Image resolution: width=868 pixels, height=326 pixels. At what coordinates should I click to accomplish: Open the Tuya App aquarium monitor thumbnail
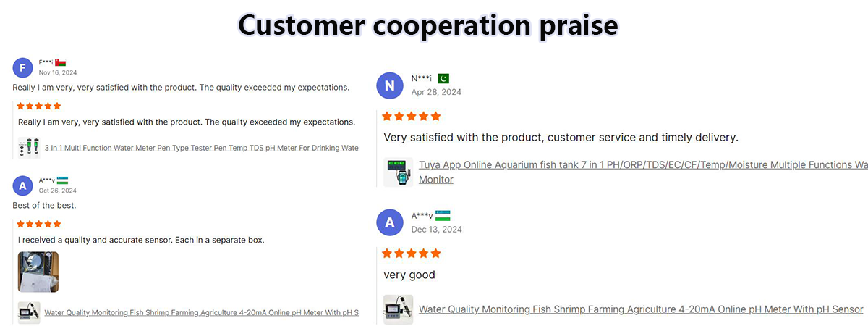click(399, 172)
